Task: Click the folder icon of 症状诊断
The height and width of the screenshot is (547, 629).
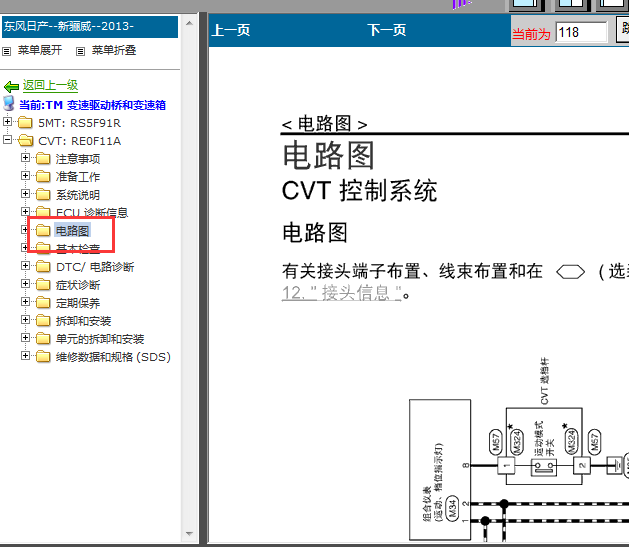Action: click(x=43, y=285)
